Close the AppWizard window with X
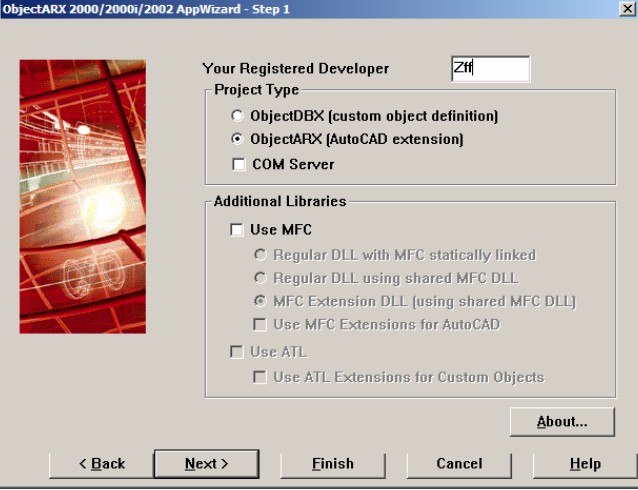 [626, 9]
